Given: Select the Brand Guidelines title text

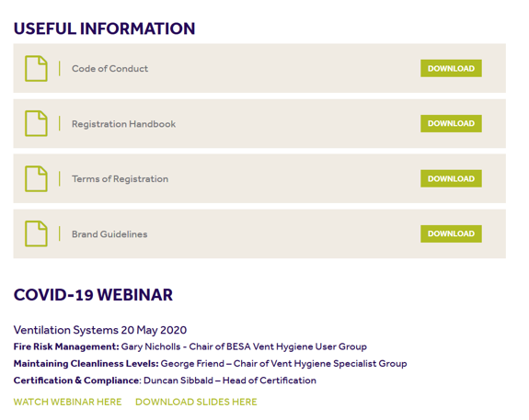Looking at the screenshot, I should (x=109, y=234).
